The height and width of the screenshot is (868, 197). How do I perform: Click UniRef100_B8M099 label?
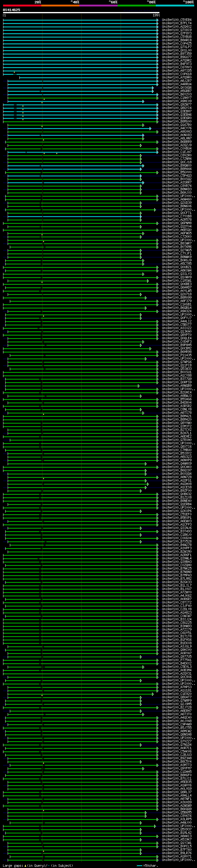coord(176,297)
